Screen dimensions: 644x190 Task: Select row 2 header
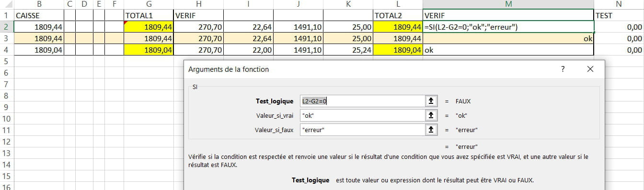point(7,27)
